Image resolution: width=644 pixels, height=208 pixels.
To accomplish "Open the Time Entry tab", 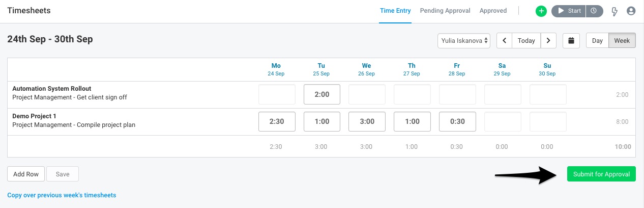I will (x=395, y=11).
